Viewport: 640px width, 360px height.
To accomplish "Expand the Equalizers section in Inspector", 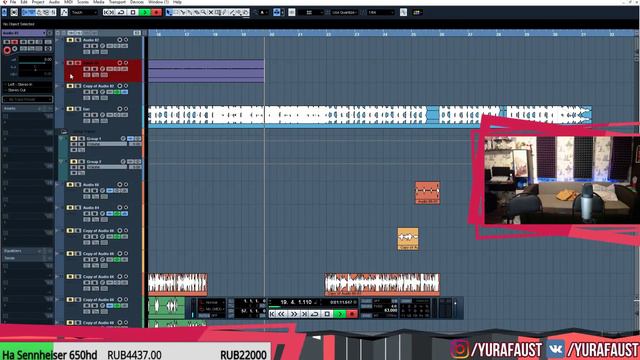I will pos(27,251).
